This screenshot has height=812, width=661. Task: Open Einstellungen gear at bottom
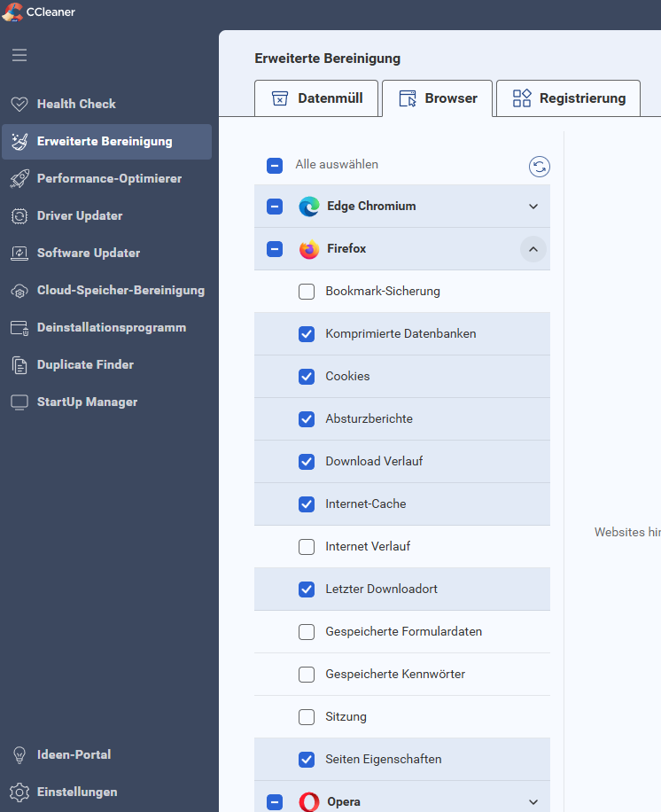click(x=19, y=792)
